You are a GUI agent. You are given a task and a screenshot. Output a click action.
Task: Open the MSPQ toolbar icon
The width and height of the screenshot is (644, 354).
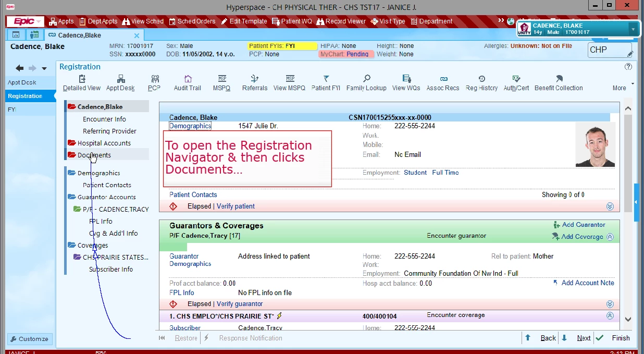coord(222,83)
